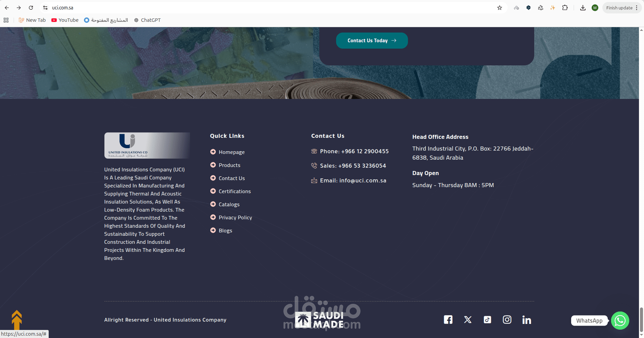
Task: Bookmark this page with the star icon
Action: [x=500, y=8]
